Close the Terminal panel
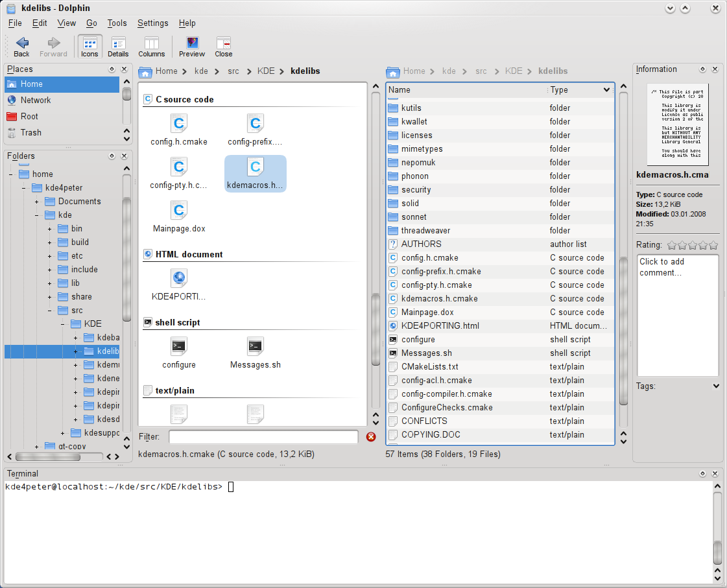Image resolution: width=727 pixels, height=588 pixels. (x=715, y=473)
